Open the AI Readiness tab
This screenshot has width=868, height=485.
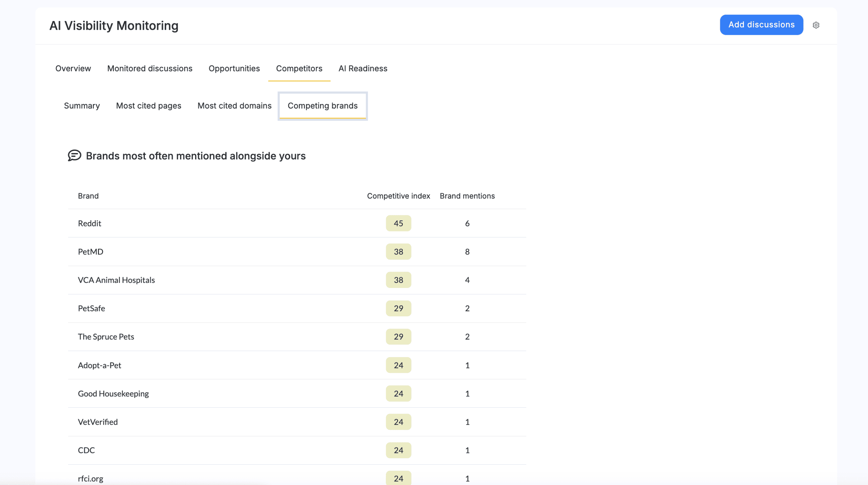tap(363, 69)
